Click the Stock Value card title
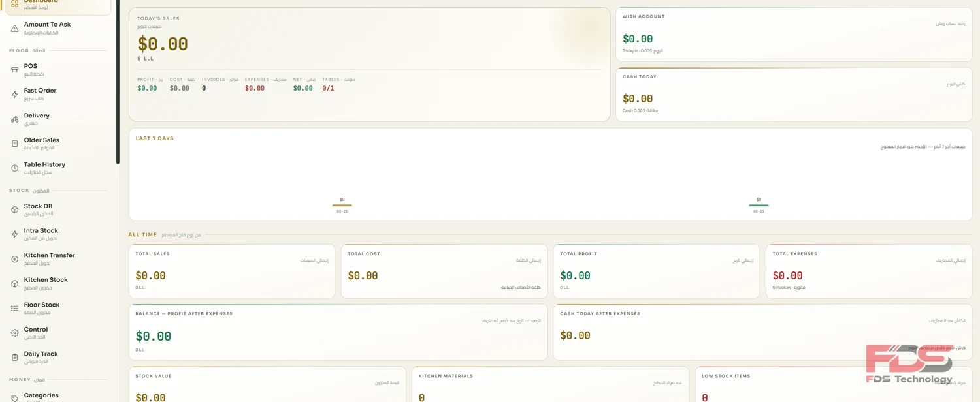The width and height of the screenshot is (980, 402). [x=154, y=376]
